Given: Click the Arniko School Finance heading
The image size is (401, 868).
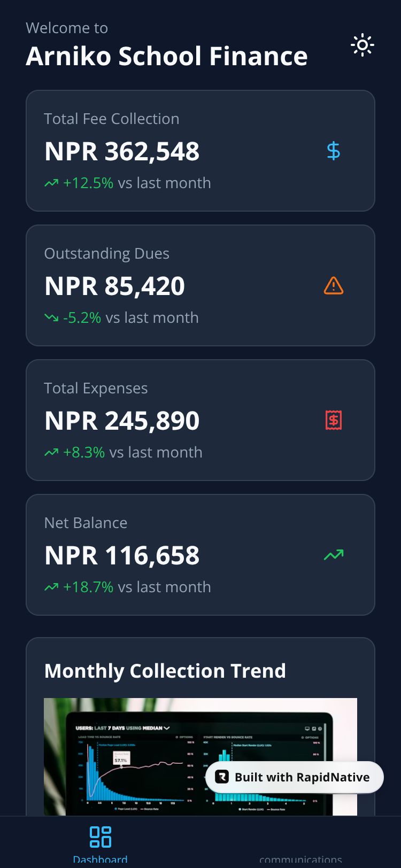Looking at the screenshot, I should point(166,56).
